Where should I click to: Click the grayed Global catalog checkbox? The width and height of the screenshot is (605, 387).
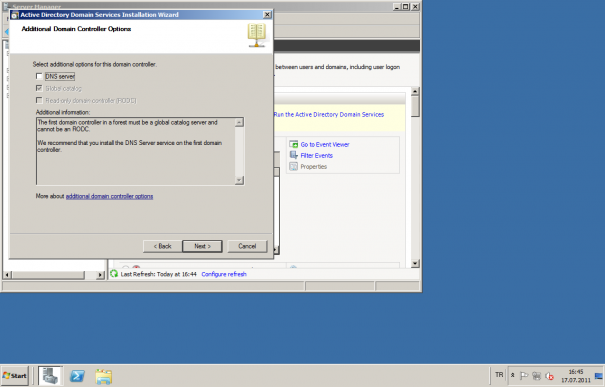click(39, 88)
